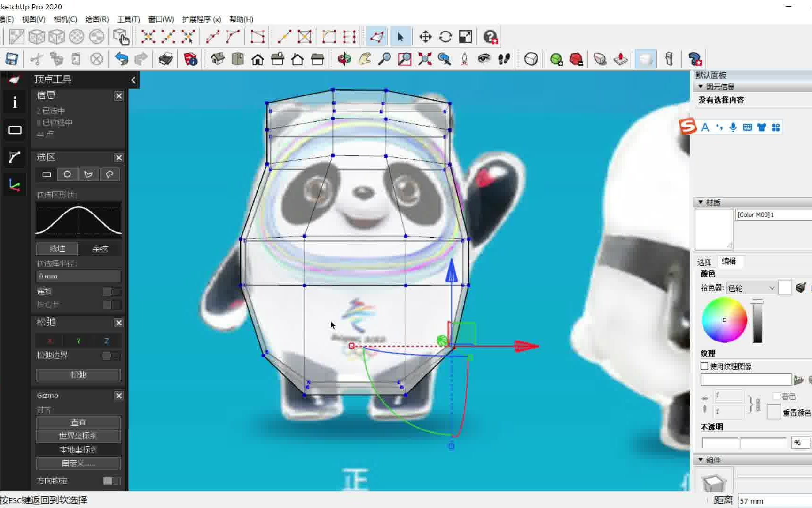Screen dimensions: 812x508
Task: Collapse the 图元信息 panel
Action: click(700, 87)
